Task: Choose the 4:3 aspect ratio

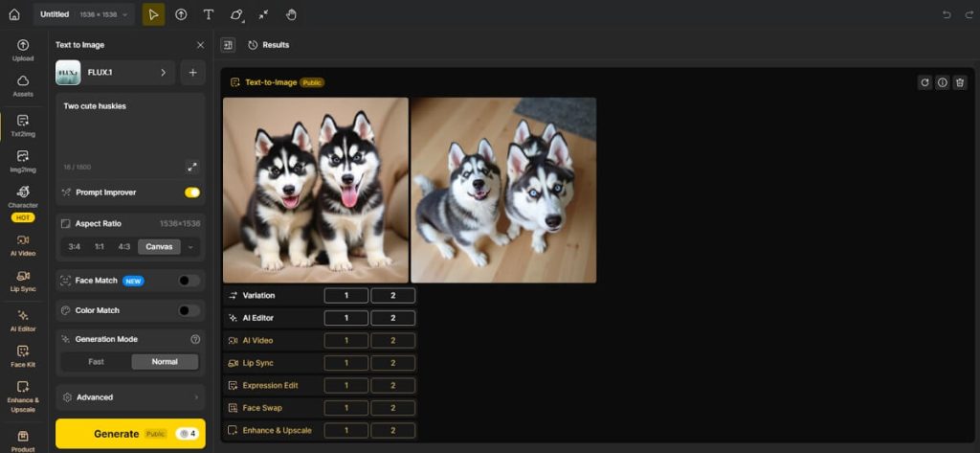Action: pyautogui.click(x=124, y=247)
